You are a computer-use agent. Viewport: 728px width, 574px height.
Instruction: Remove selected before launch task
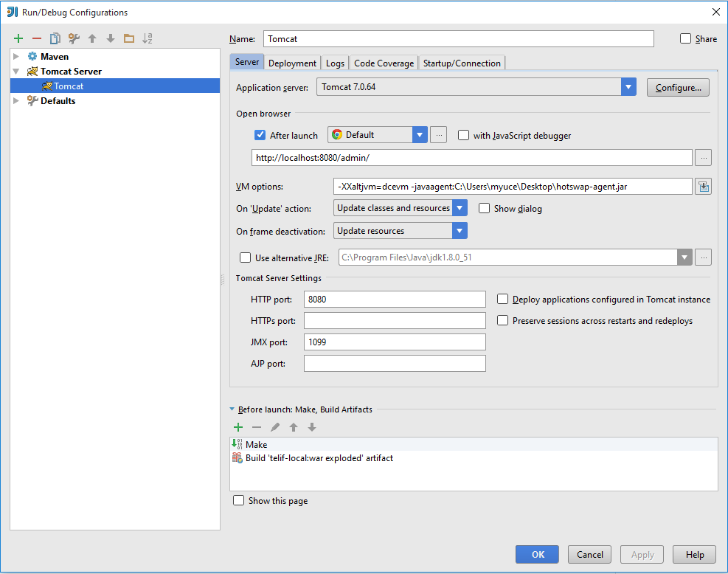point(257,427)
